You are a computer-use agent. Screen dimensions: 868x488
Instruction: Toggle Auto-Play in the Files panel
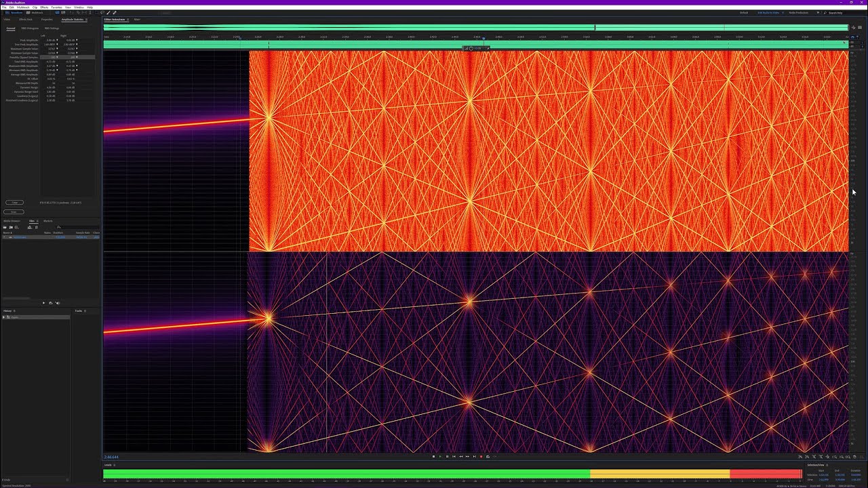click(x=58, y=303)
